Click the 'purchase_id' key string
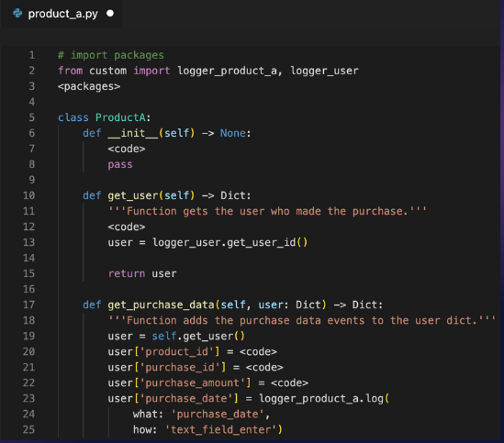This screenshot has width=504, height=443. (x=180, y=368)
